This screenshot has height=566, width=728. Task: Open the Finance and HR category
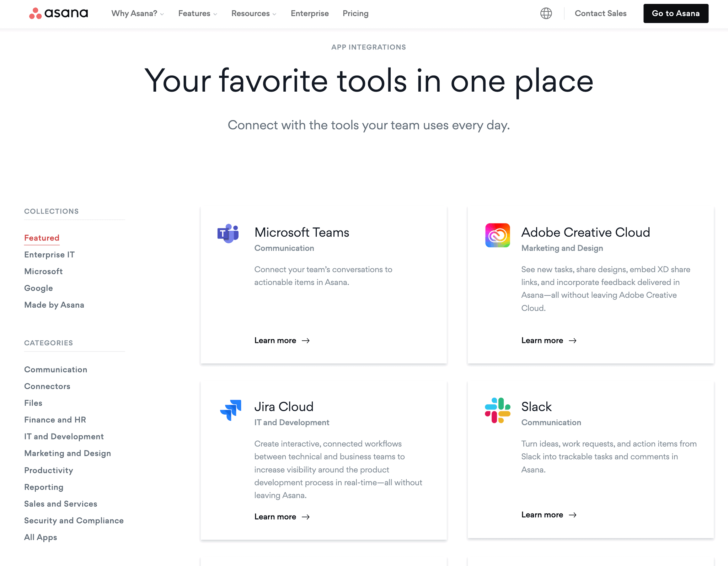[x=55, y=420]
